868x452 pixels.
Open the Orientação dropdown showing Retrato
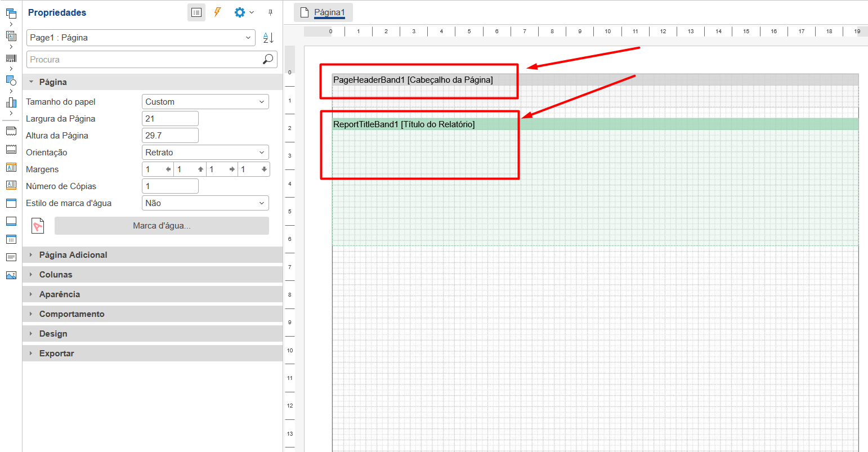click(x=205, y=153)
